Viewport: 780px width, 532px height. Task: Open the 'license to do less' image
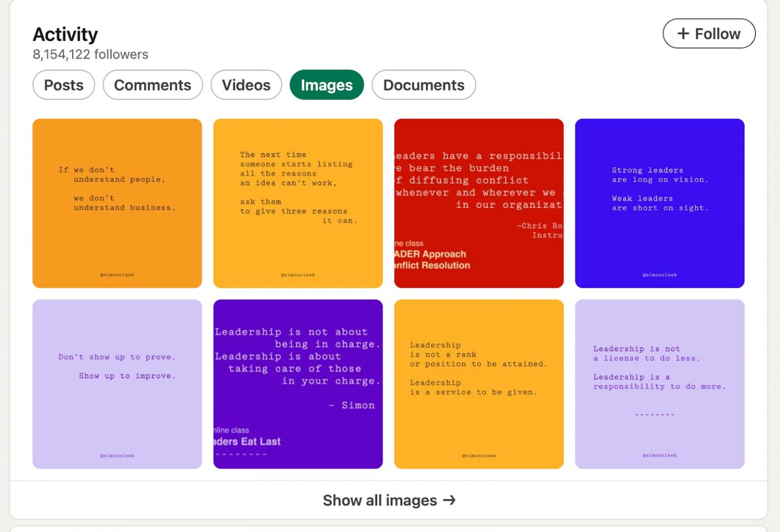[660, 384]
